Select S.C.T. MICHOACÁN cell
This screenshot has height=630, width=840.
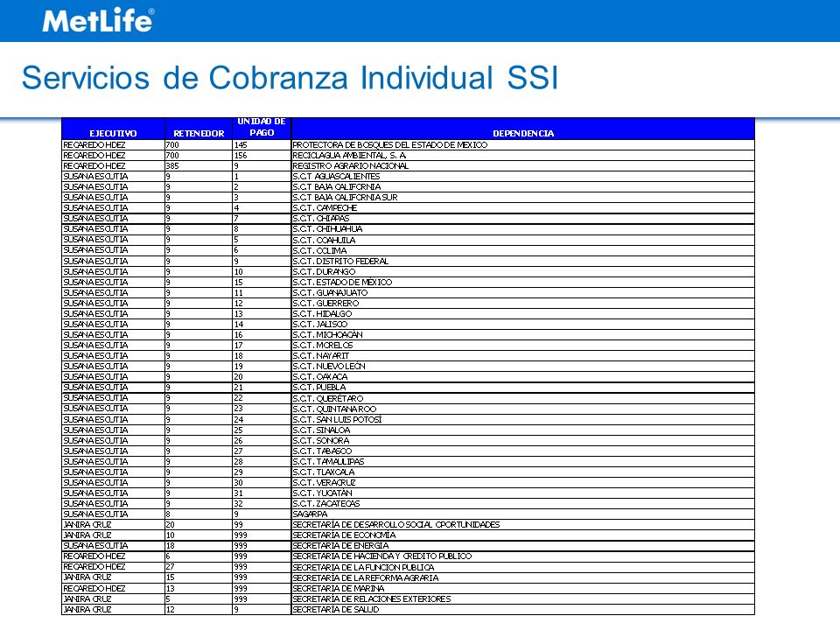[x=523, y=334]
